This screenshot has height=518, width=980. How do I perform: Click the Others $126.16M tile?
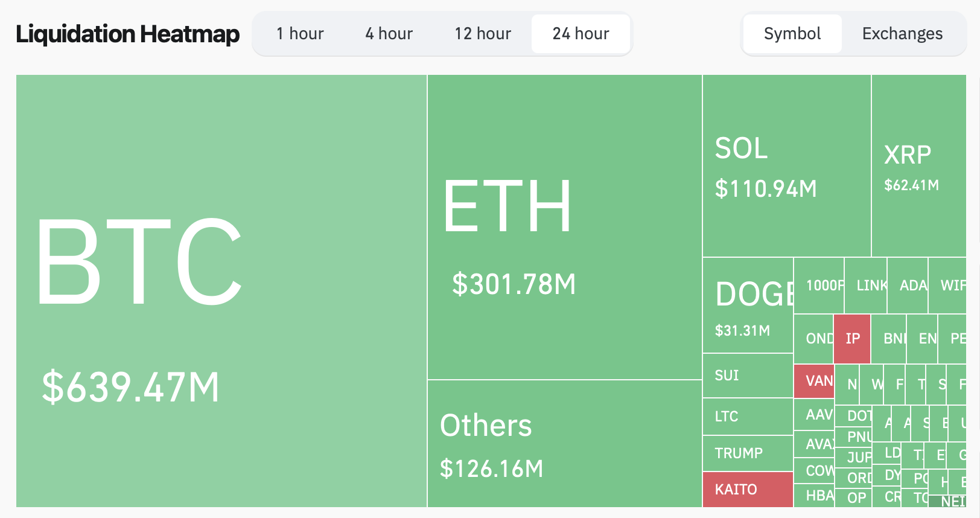point(565,444)
